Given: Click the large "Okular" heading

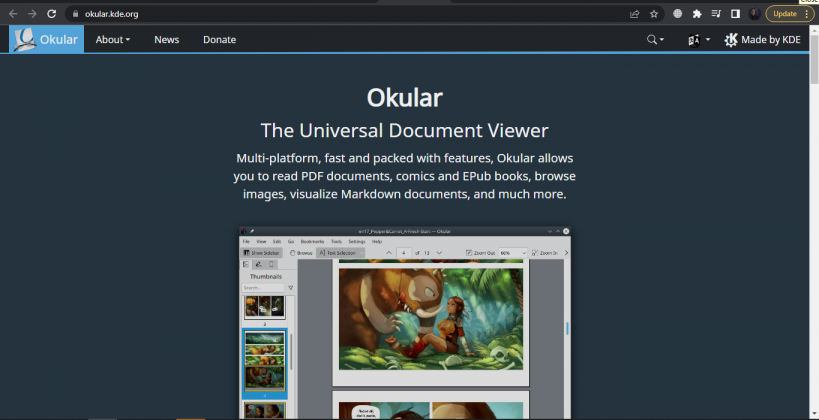Looking at the screenshot, I should (405, 98).
